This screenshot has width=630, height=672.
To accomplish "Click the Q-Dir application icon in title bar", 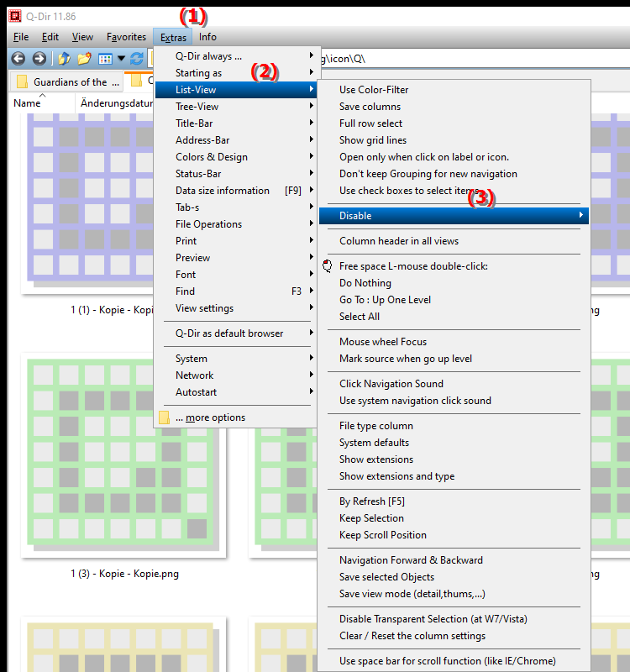I will click(15, 16).
